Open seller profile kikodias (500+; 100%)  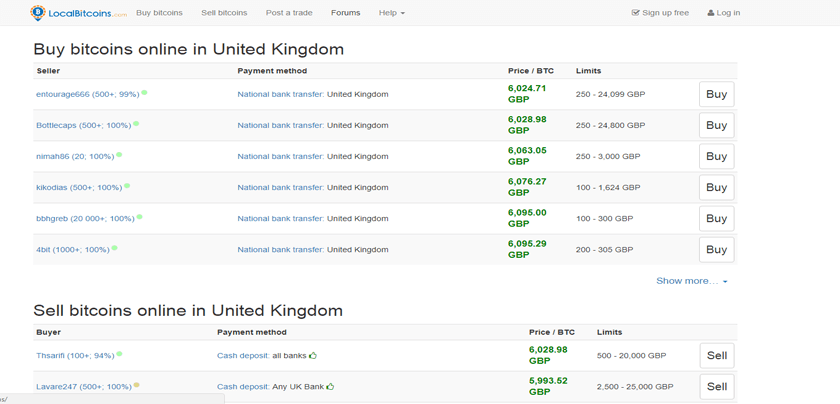pos(79,188)
